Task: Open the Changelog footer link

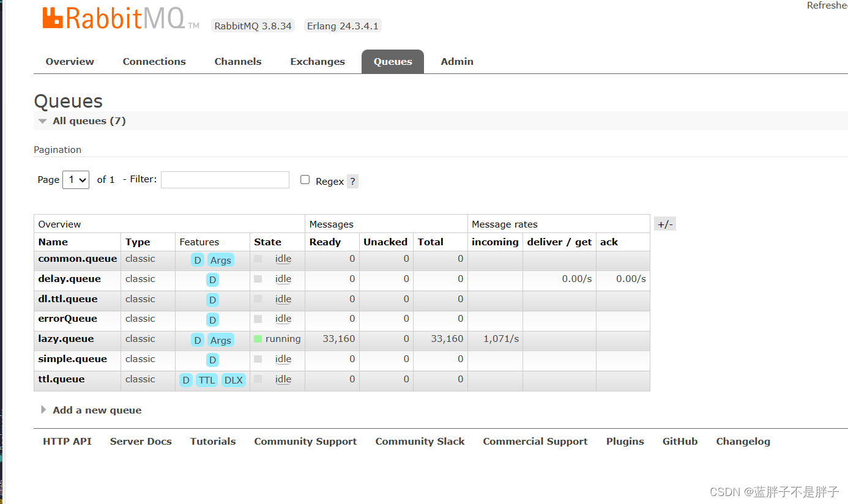Action: pyautogui.click(x=743, y=441)
